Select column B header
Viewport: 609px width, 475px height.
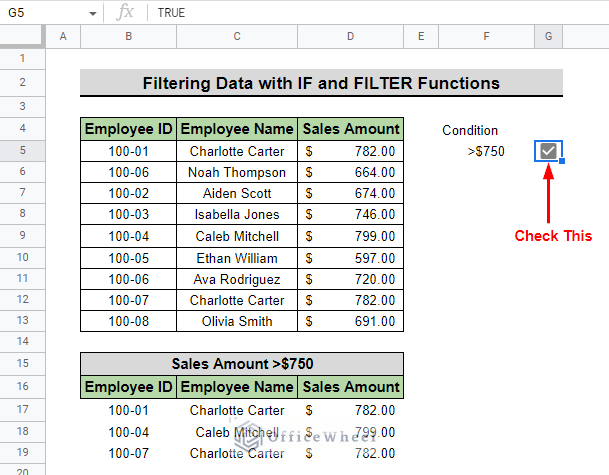coord(129,37)
